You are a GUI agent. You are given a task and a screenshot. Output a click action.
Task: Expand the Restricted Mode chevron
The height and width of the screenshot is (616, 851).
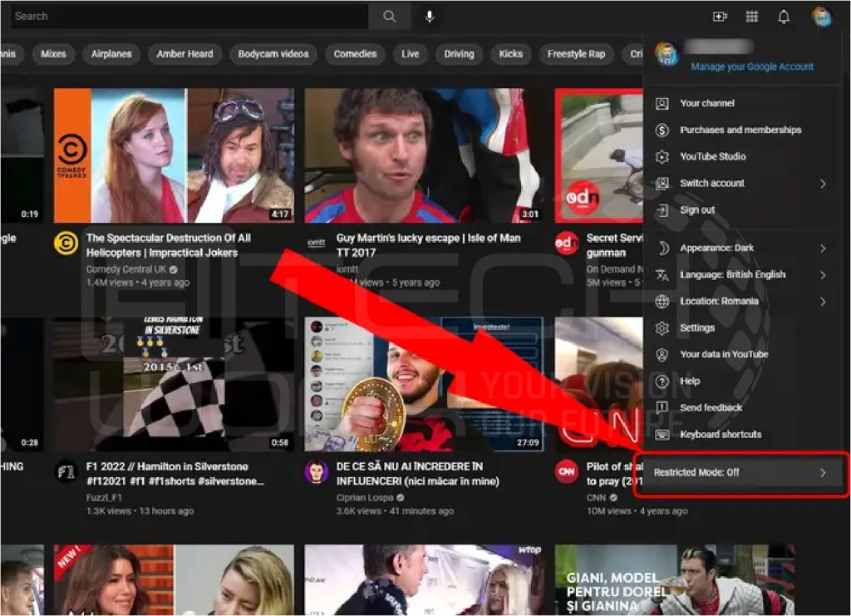point(823,473)
